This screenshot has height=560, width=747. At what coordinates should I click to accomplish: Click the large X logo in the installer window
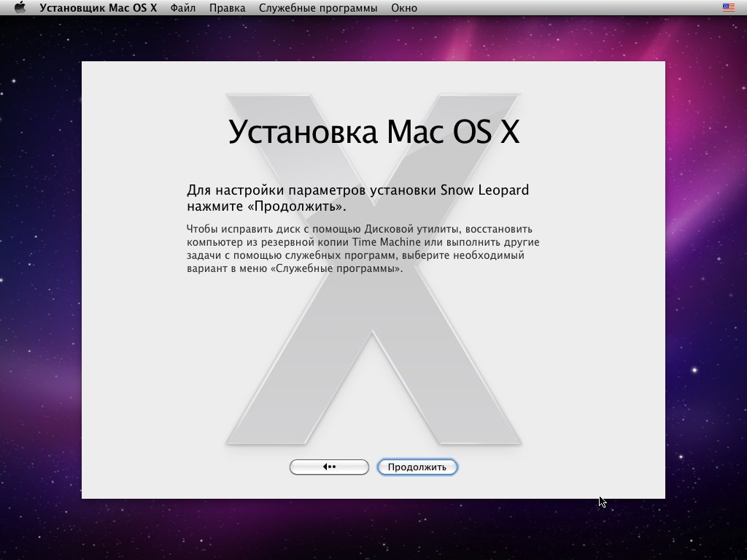[x=373, y=365]
